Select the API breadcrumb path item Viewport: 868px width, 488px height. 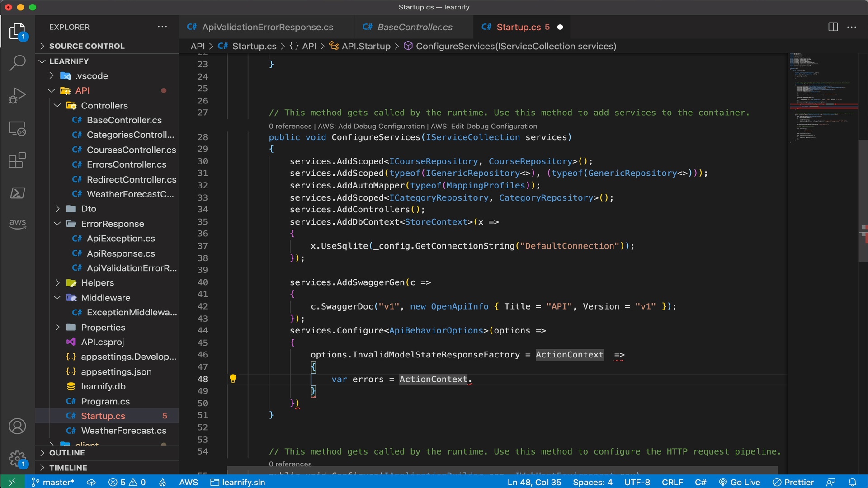coord(197,46)
